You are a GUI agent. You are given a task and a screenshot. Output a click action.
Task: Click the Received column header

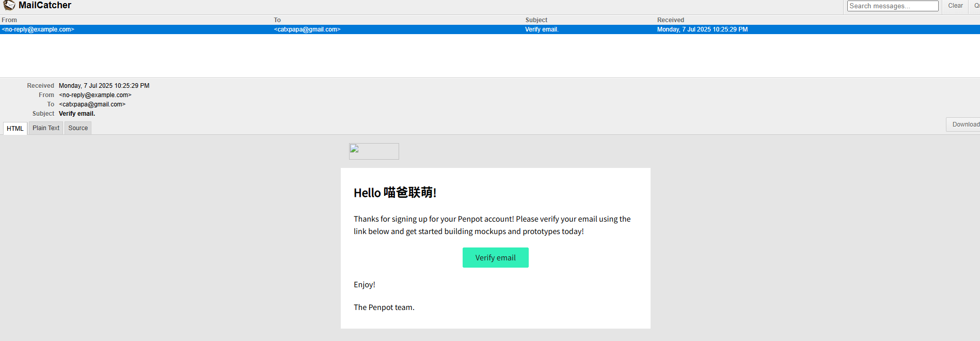[x=671, y=20]
